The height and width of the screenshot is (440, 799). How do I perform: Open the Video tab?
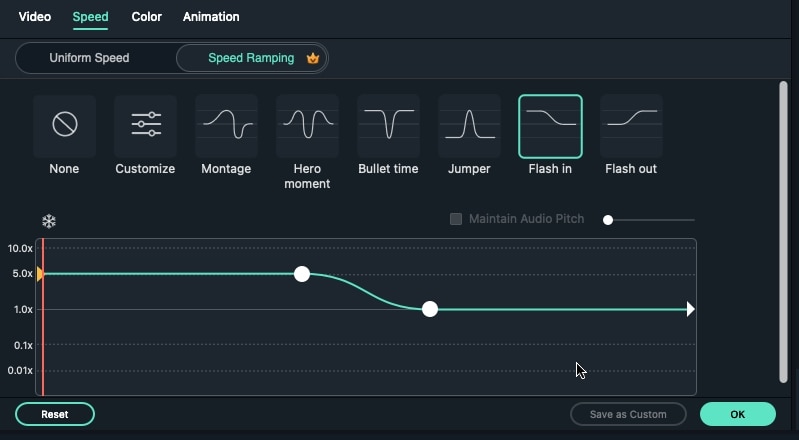(x=35, y=17)
